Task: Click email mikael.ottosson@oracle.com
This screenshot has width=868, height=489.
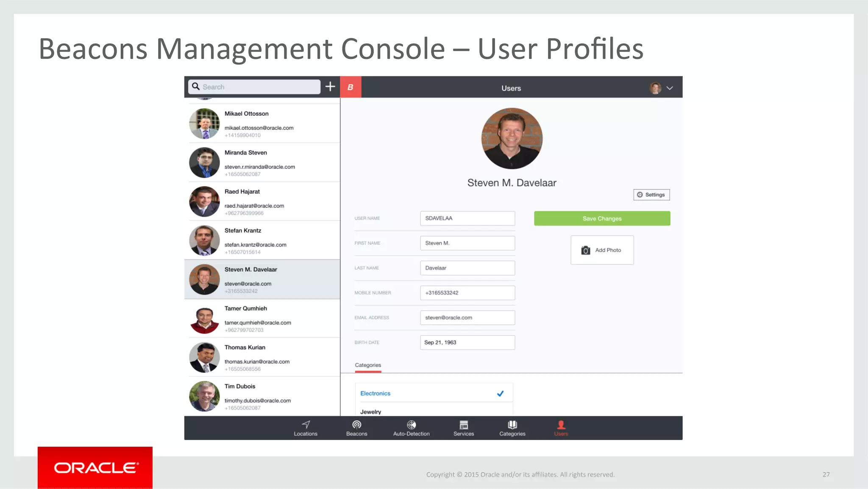Action: point(259,128)
